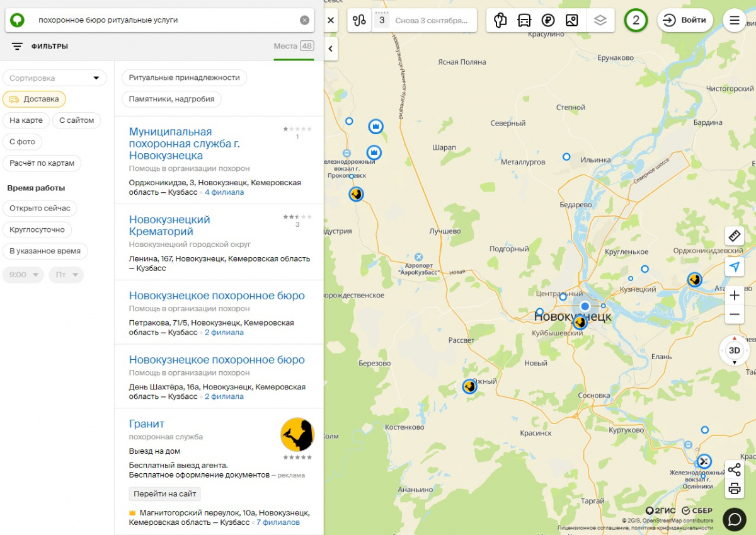This screenshot has height=535, width=756.
Task: Open the Гранит logo thumbnail
Action: pos(297,435)
